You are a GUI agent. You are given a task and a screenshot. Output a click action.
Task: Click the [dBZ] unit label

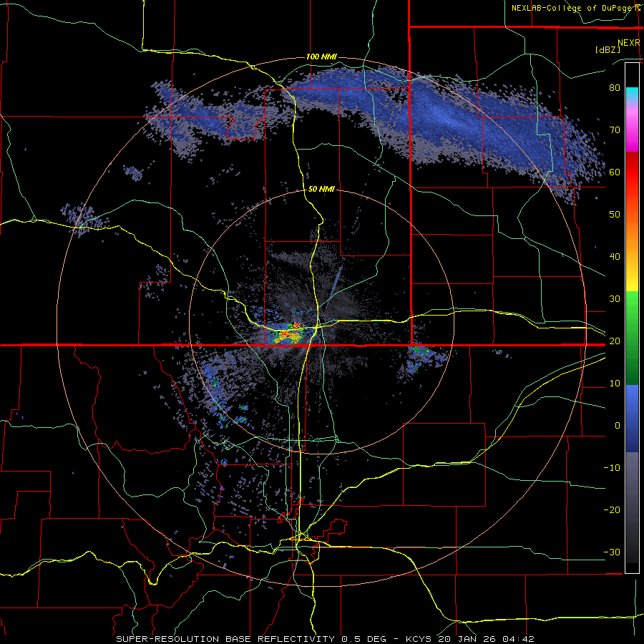click(608, 49)
